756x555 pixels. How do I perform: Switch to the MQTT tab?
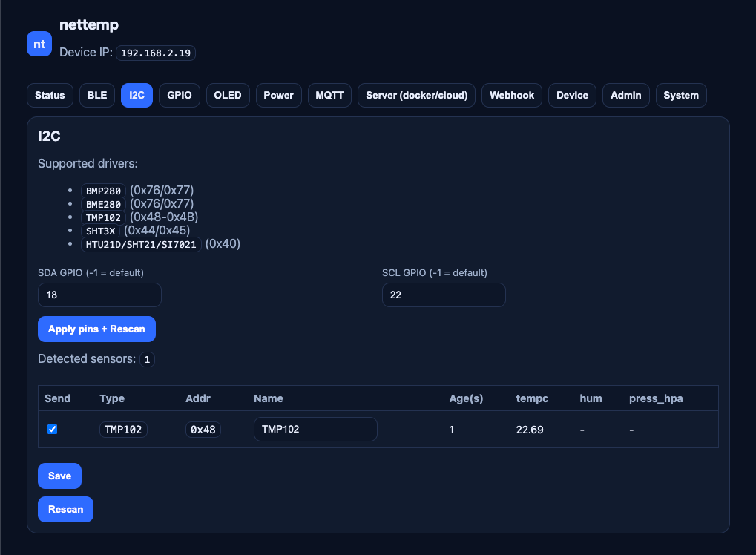(x=329, y=96)
